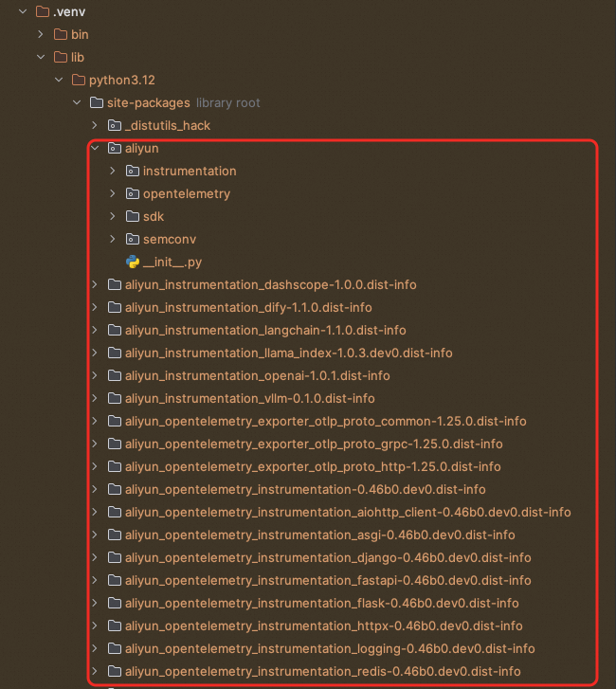This screenshot has height=689, width=616.
Task: Click the aiohttp_client dist-info folder icon
Action: pyautogui.click(x=115, y=512)
